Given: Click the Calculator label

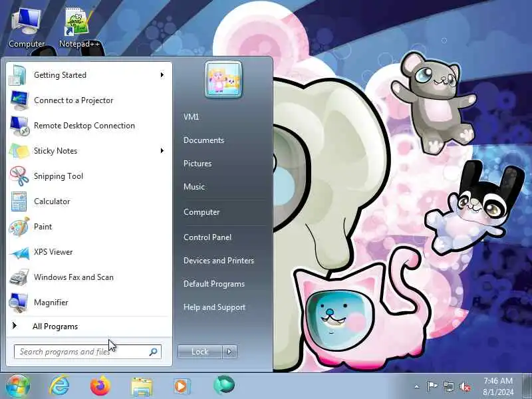Looking at the screenshot, I should coord(52,201).
